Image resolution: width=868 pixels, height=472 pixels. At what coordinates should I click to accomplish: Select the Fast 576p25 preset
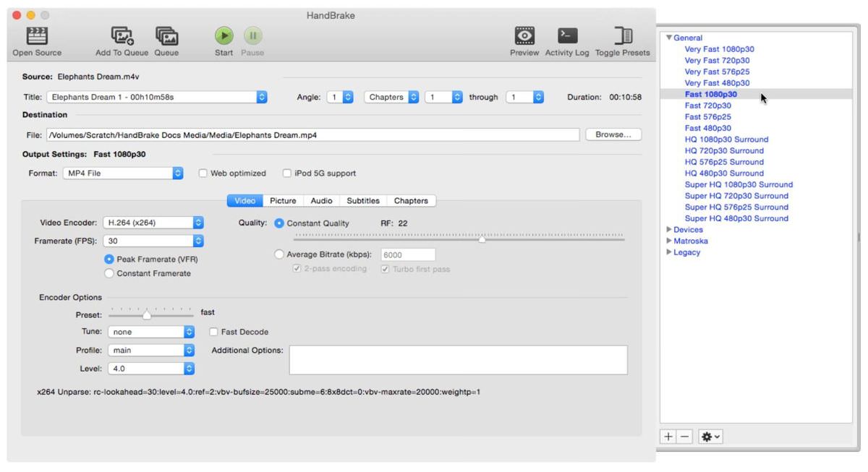708,116
